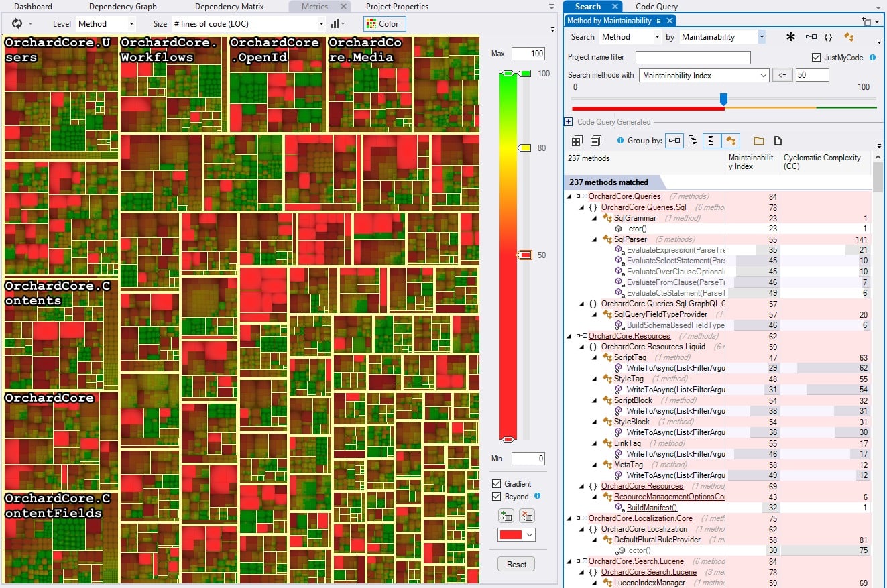Click the Max value input field
The width and height of the screenshot is (887, 588).
[528, 54]
